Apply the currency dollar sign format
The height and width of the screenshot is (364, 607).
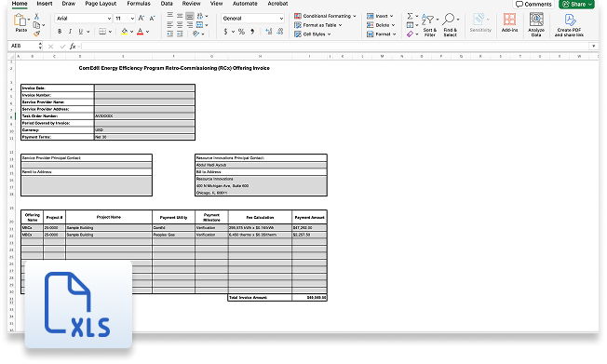pos(225,32)
